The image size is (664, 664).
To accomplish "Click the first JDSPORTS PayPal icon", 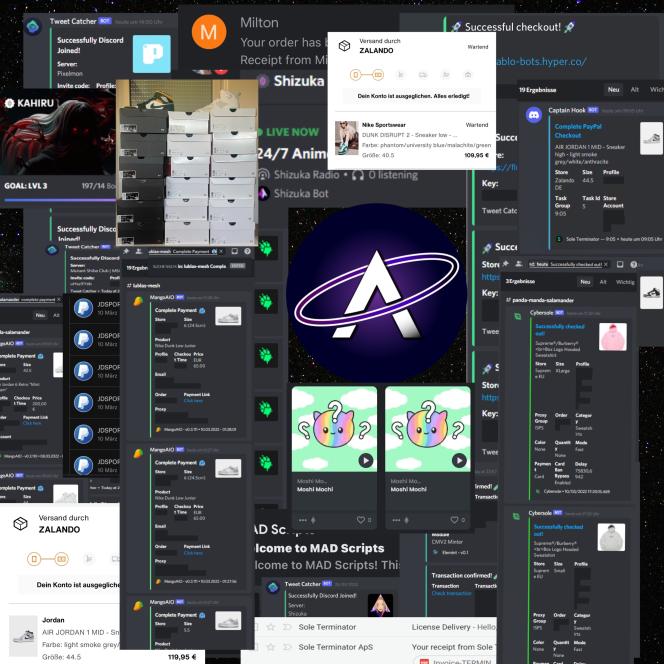I will tap(83, 308).
